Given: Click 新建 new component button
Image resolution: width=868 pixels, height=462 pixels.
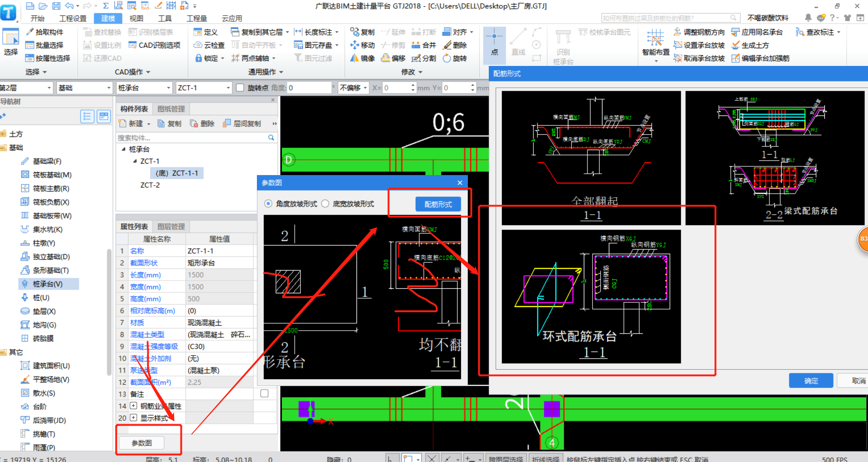Looking at the screenshot, I should pos(134,124).
